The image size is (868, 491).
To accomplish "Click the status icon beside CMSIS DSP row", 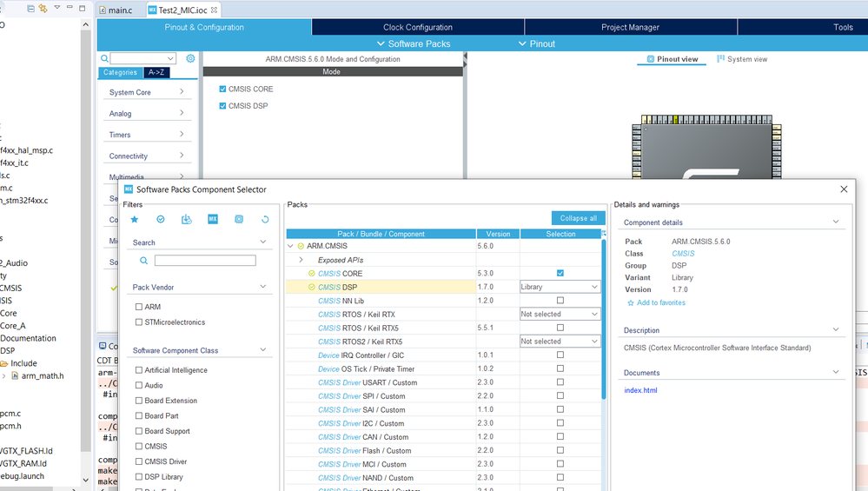I will [x=312, y=288].
